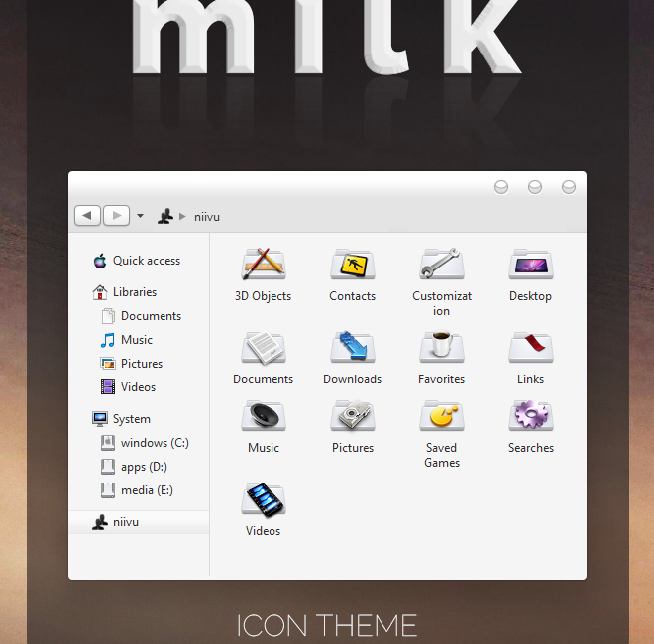
Task: Click the house icon beside Libraries
Action: (x=100, y=292)
